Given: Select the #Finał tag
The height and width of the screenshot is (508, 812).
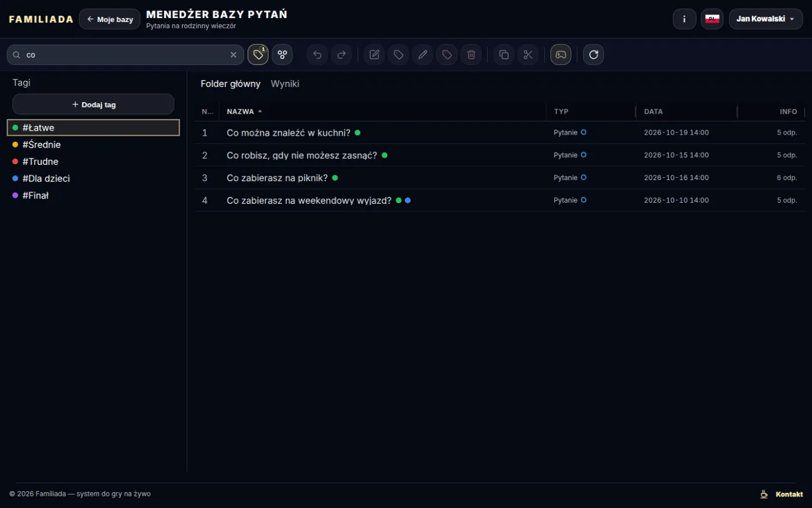Looking at the screenshot, I should click(93, 195).
